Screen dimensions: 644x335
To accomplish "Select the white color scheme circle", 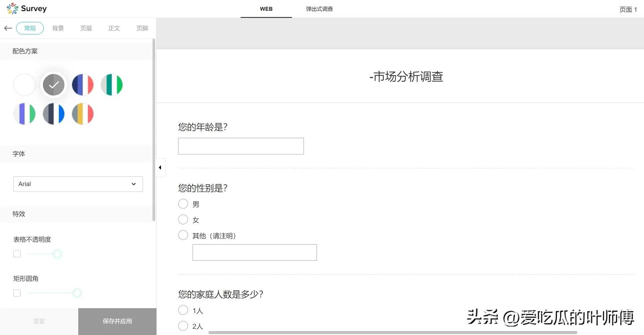I will click(x=24, y=85).
